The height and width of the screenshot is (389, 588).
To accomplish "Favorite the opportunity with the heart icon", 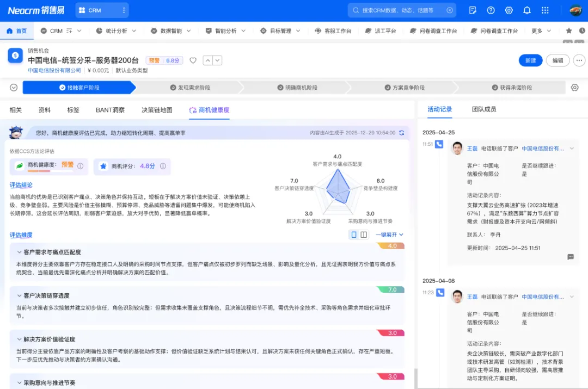I will (193, 60).
